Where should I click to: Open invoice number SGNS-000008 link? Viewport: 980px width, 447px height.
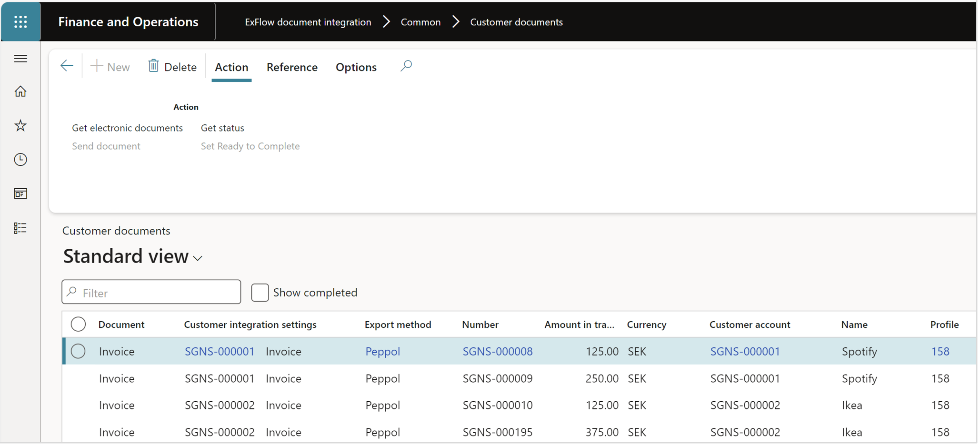tap(498, 352)
